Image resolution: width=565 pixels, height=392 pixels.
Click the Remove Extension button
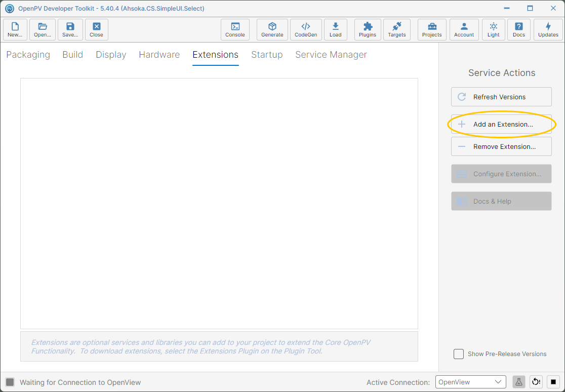[501, 146]
